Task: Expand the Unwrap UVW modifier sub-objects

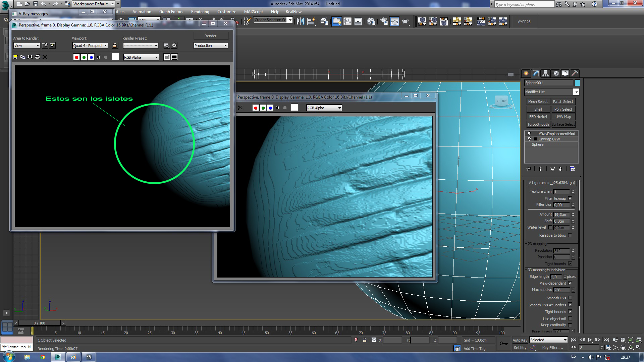Action: 535,139
